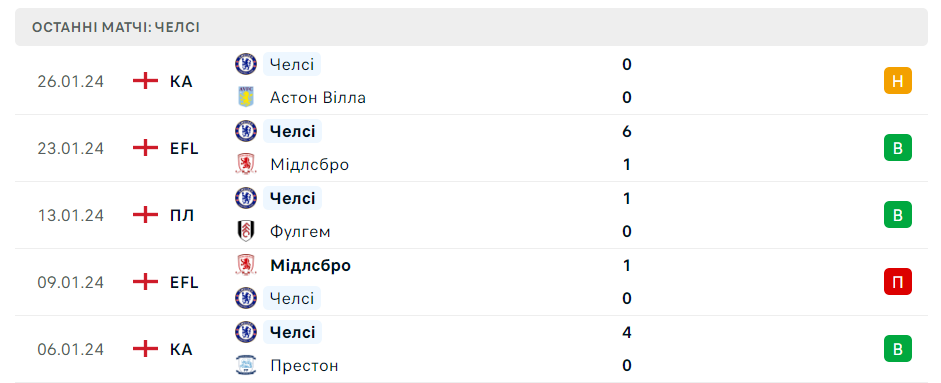Open match row dated 13.01.24
The height and width of the screenshot is (383, 941).
tap(471, 215)
